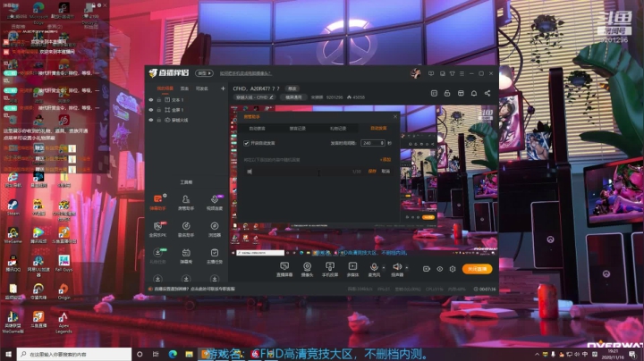The image size is (644, 361).
Task: Show hidden system tray icons chevron
Action: (537, 354)
